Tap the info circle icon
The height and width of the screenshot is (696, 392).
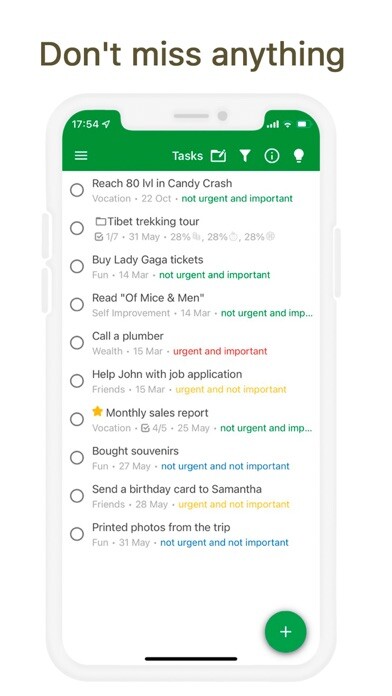tap(272, 156)
